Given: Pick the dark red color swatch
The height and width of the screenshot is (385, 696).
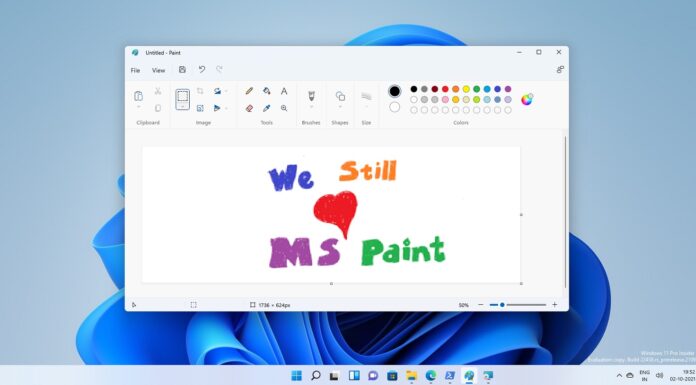Looking at the screenshot, I should click(x=435, y=89).
